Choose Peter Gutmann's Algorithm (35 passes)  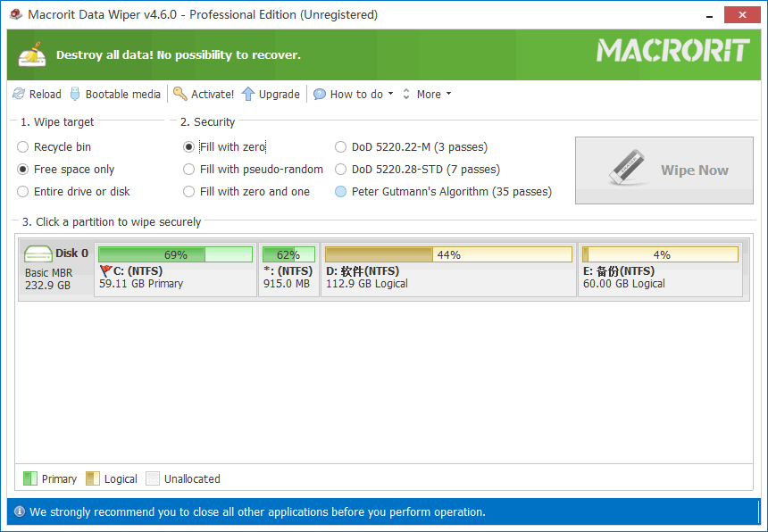(443, 191)
